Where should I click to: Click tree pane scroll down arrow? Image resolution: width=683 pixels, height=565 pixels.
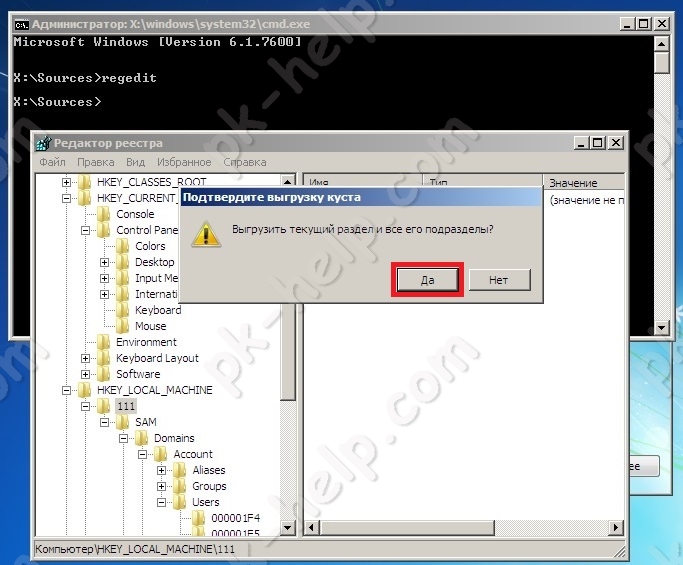(x=287, y=528)
